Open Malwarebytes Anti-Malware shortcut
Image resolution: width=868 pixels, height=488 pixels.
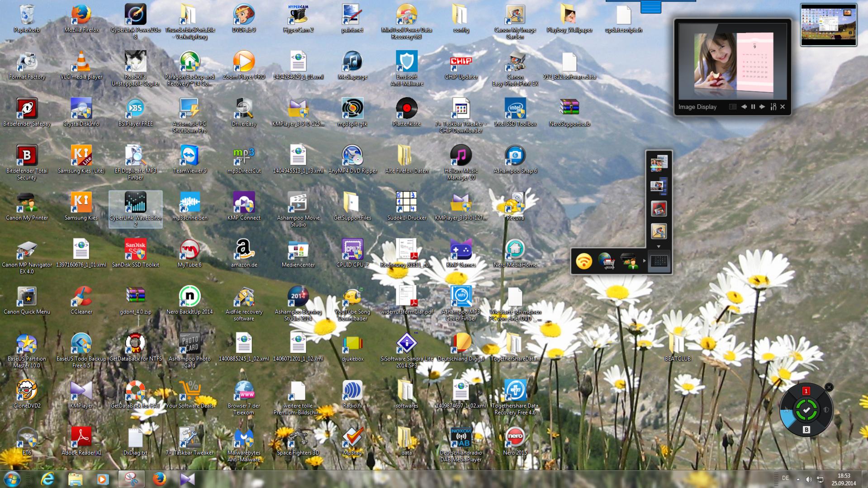(x=244, y=445)
